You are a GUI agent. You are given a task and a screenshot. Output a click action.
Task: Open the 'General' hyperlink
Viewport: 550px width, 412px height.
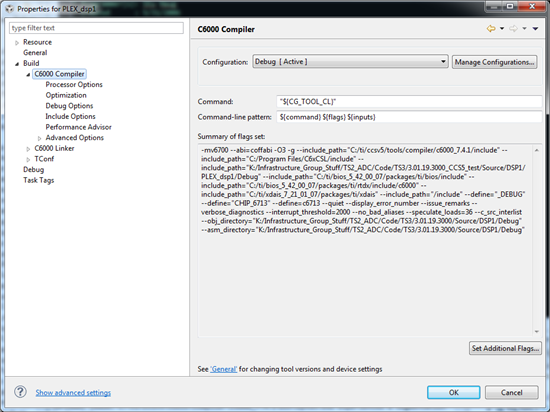pyautogui.click(x=223, y=369)
